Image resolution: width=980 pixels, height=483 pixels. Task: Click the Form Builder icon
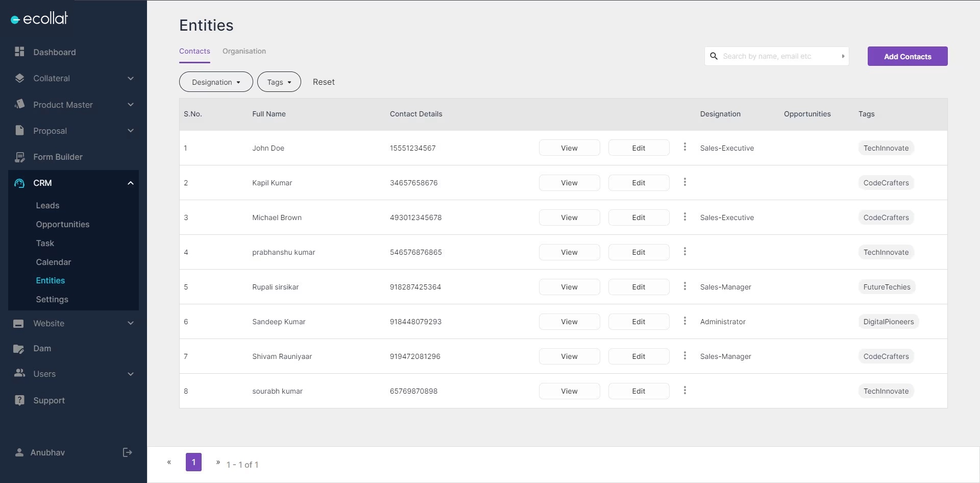click(19, 157)
